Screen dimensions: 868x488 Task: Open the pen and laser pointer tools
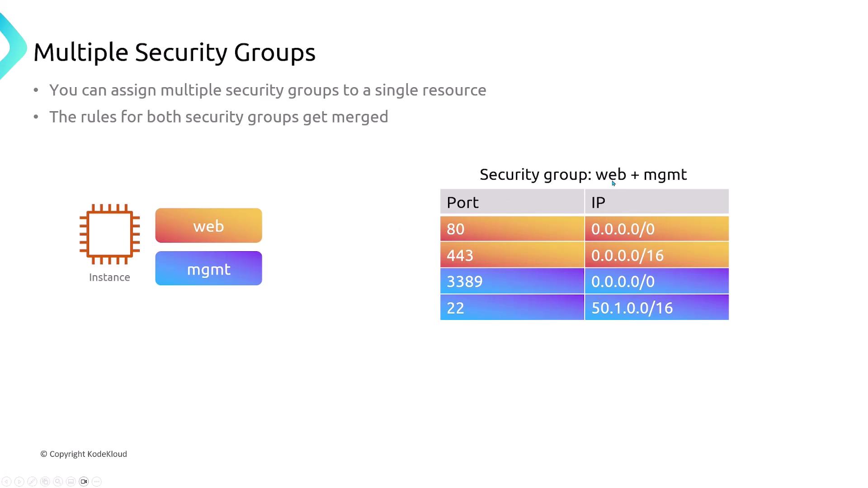(x=32, y=482)
